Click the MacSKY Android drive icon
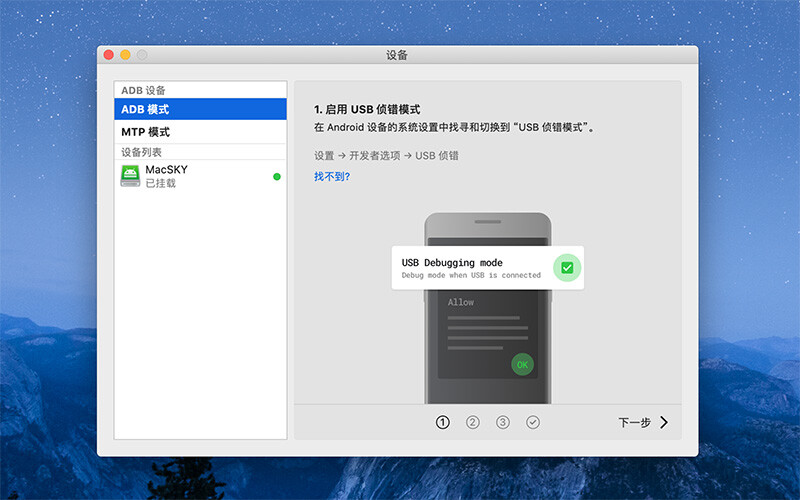The image size is (800, 500). [130, 176]
